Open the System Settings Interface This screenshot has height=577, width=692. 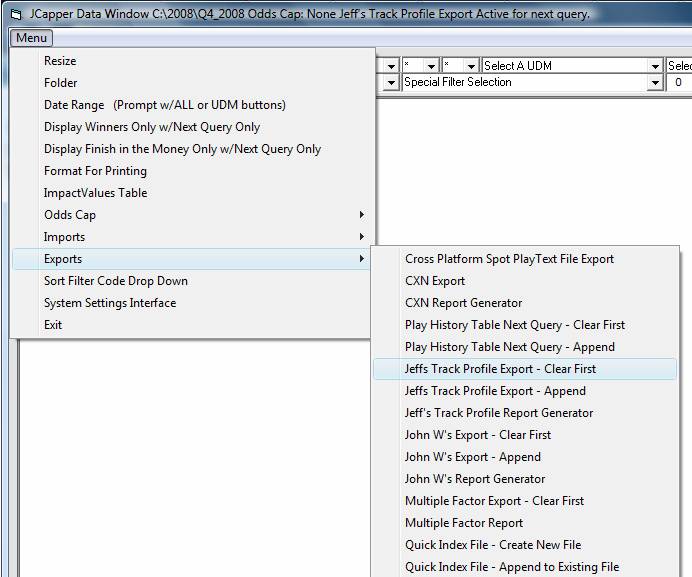tap(109, 303)
